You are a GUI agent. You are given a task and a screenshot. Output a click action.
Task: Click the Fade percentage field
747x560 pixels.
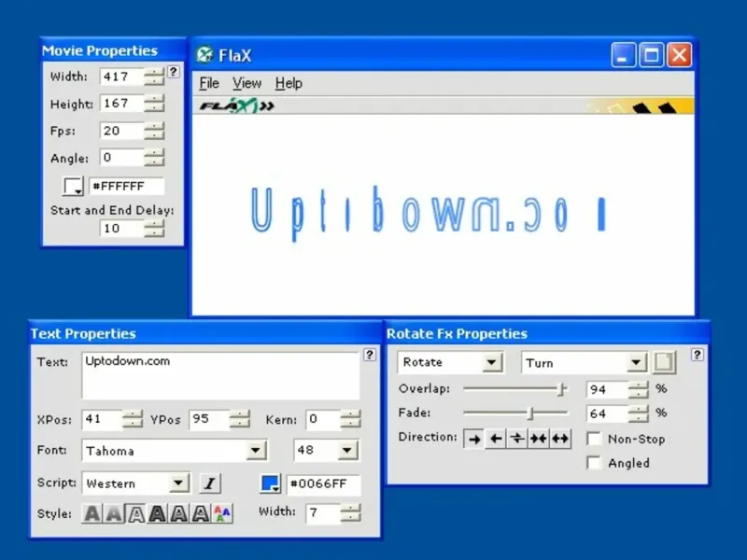608,413
